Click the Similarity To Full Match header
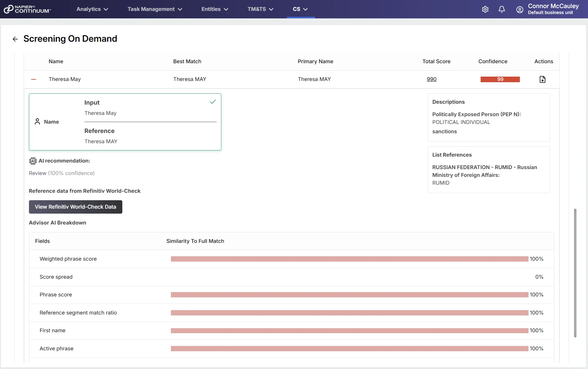 195,241
